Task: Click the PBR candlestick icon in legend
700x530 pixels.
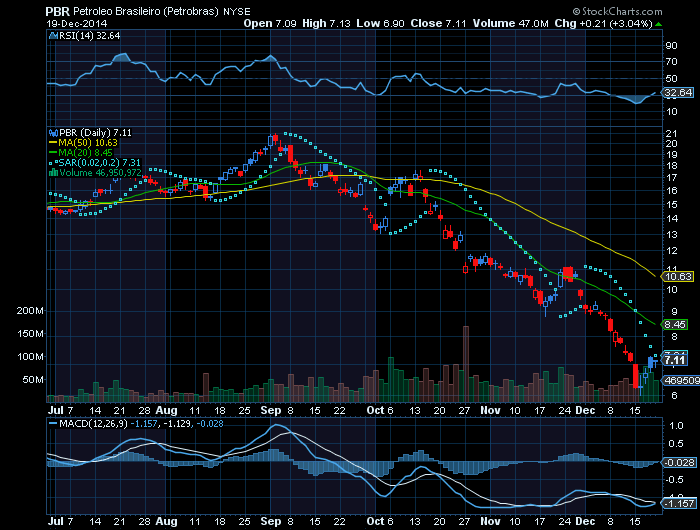Action: click(x=51, y=132)
